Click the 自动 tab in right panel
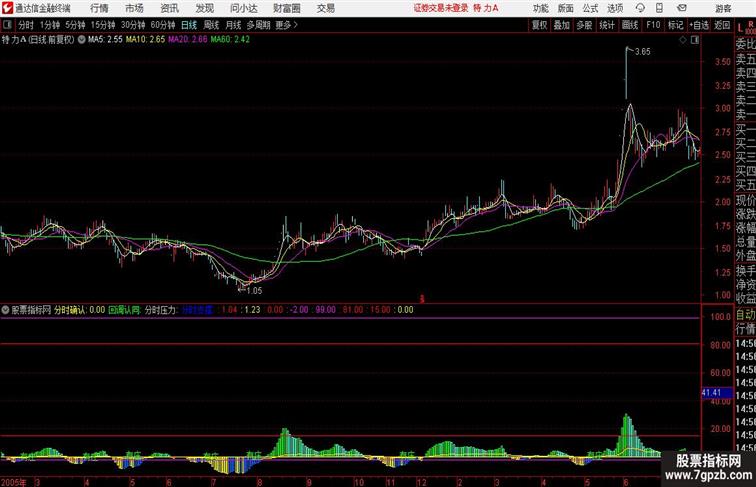 [745, 315]
